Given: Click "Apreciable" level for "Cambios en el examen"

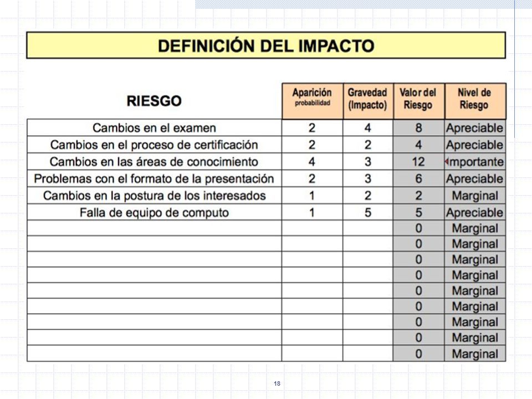Looking at the screenshot, I should click(475, 128).
